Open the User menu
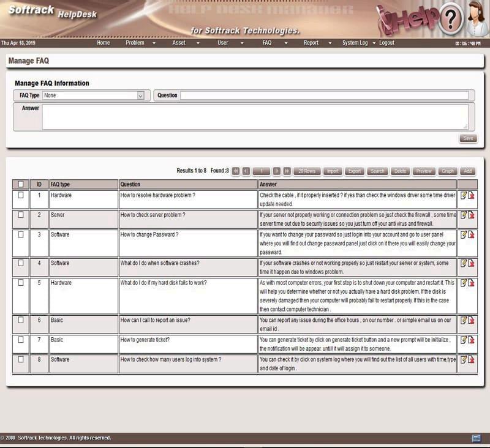The image size is (490, 448). 223,43
